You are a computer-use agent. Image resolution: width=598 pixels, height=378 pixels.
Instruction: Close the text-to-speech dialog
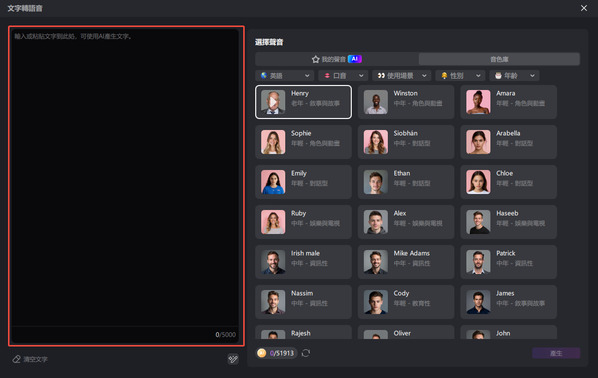[x=584, y=8]
